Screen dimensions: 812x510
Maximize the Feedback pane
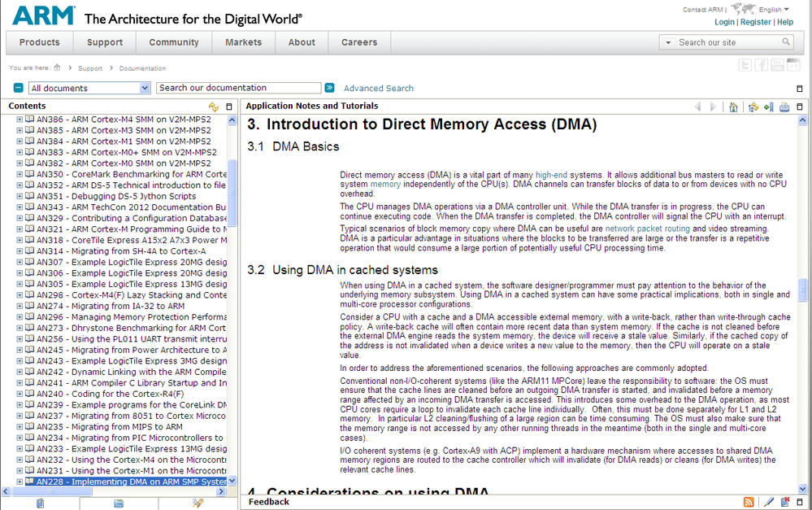[x=800, y=502]
